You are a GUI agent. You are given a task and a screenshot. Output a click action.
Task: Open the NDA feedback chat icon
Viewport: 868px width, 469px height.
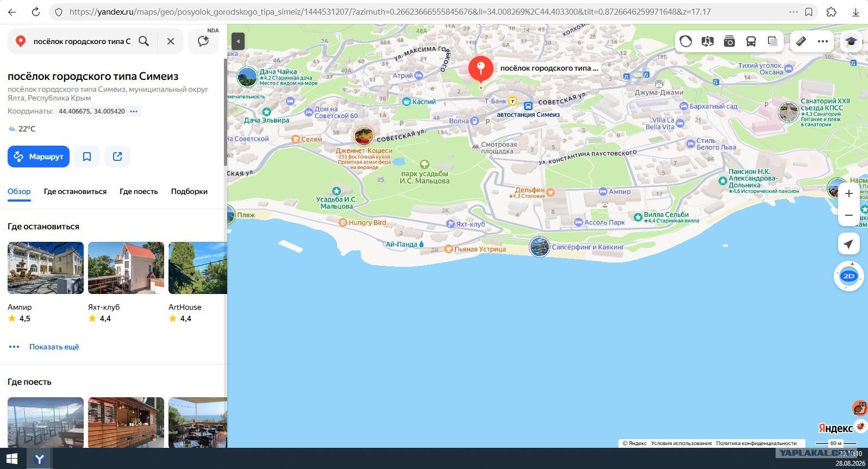coord(203,41)
